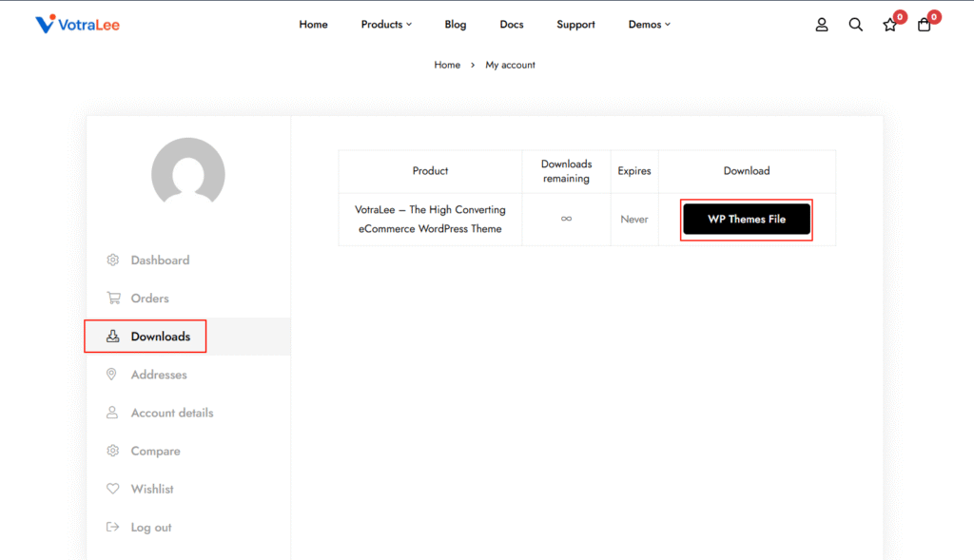Open the user account icon in header
Screen dimensions: 974x560
tap(821, 24)
